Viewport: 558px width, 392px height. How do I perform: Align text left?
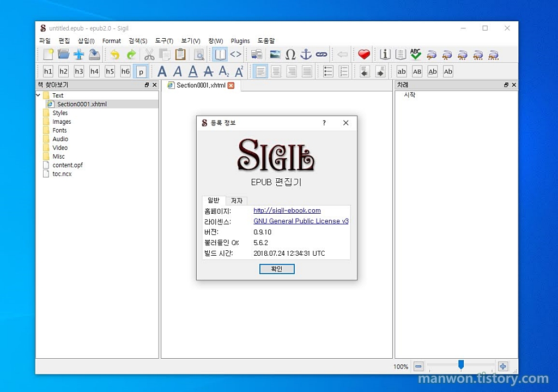(260, 71)
